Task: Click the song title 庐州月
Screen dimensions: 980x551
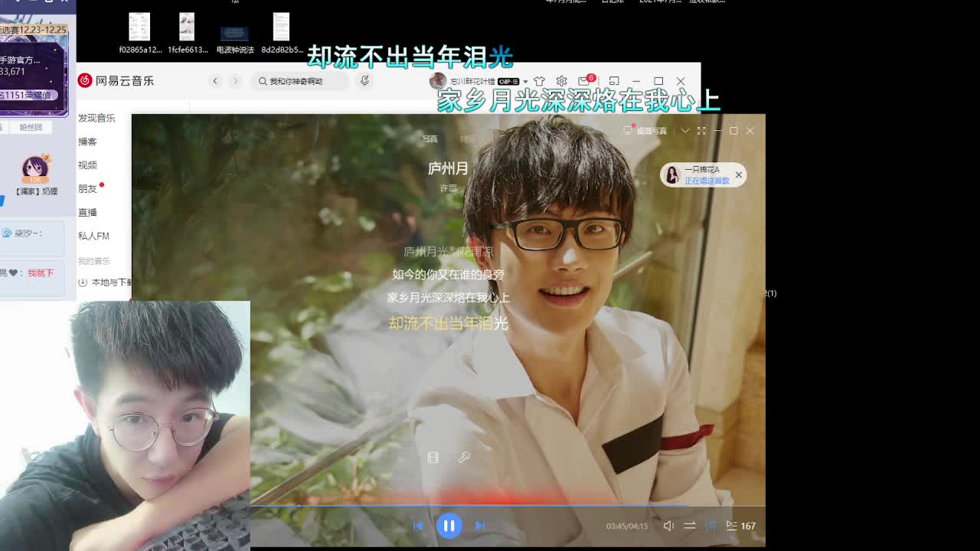Action: pyautogui.click(x=448, y=168)
